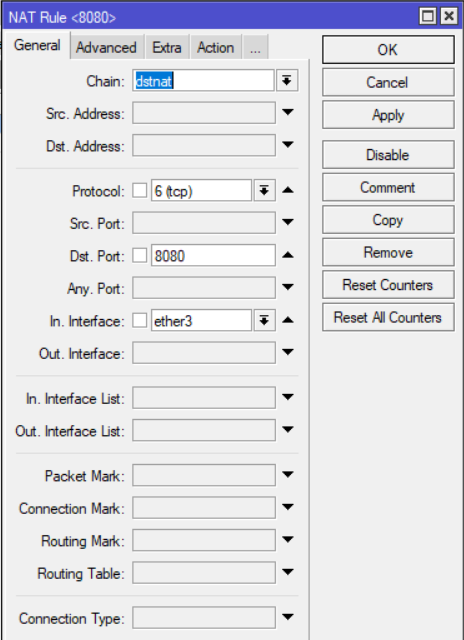The image size is (464, 640).
Task: Expand the Out. Interface field
Action: pos(288,352)
